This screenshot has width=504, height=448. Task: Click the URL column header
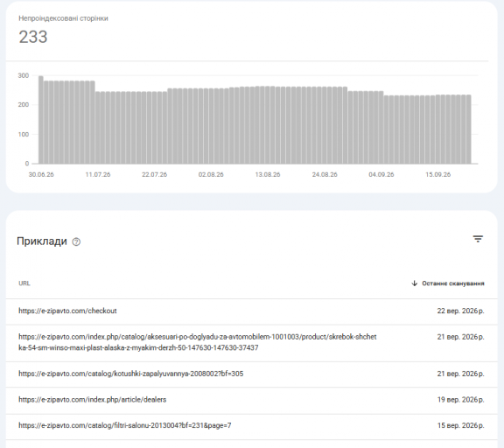[24, 283]
